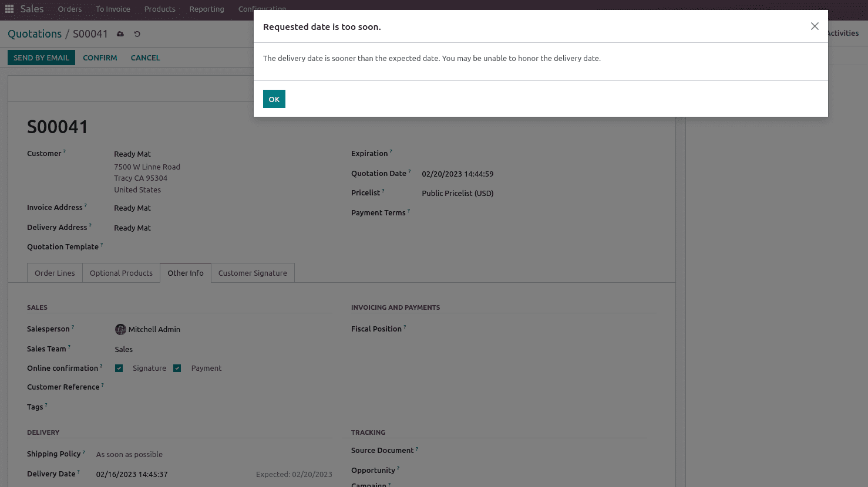This screenshot has height=487, width=868.
Task: Toggle the Signature checkbox
Action: click(x=119, y=368)
